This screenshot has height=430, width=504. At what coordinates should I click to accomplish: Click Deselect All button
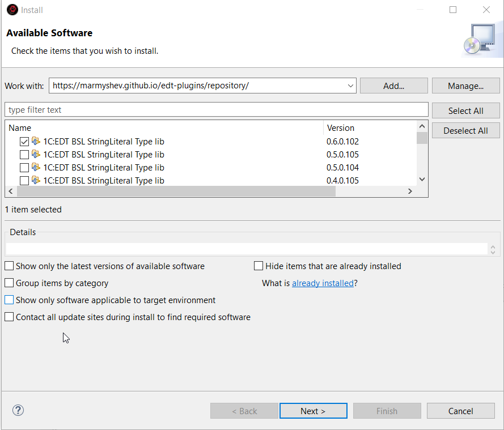pyautogui.click(x=466, y=130)
